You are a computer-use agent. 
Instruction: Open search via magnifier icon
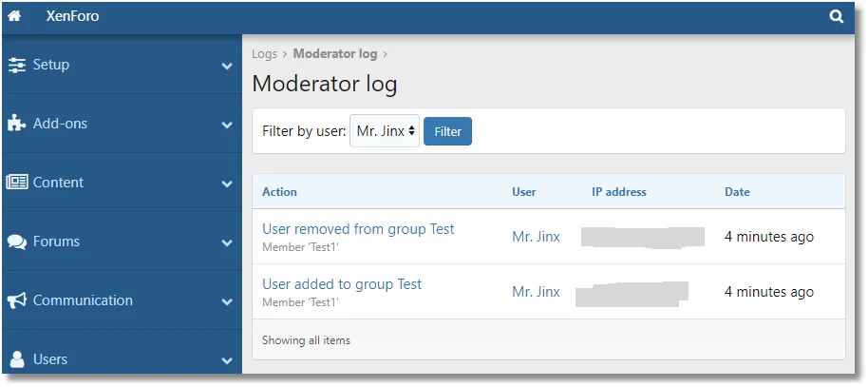coord(836,16)
